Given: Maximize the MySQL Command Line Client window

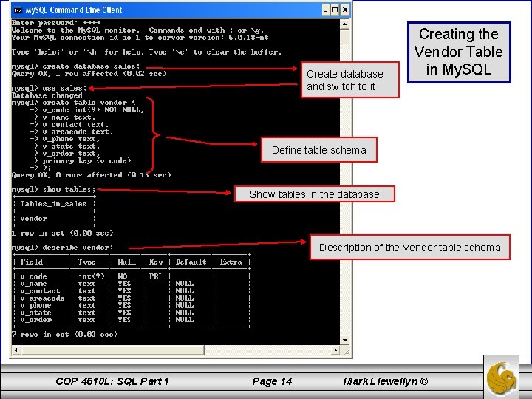Looking at the screenshot, I should 335,10.
